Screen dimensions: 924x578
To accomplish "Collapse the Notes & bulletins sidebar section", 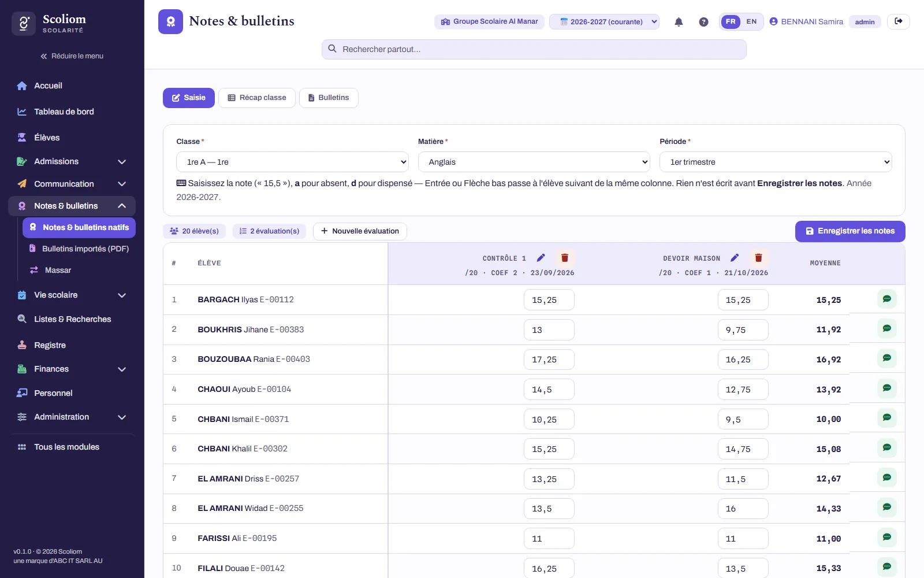I will pyautogui.click(x=72, y=206).
